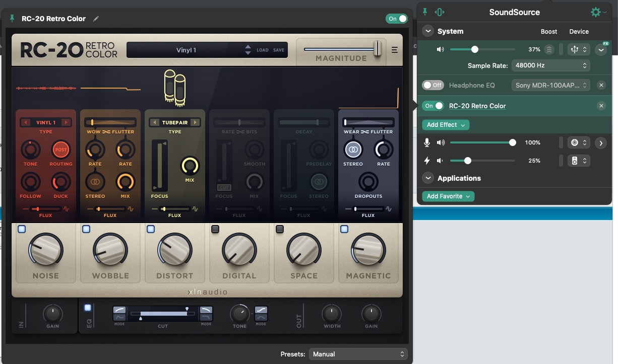Click the Noise TONE knob

pyautogui.click(x=30, y=150)
